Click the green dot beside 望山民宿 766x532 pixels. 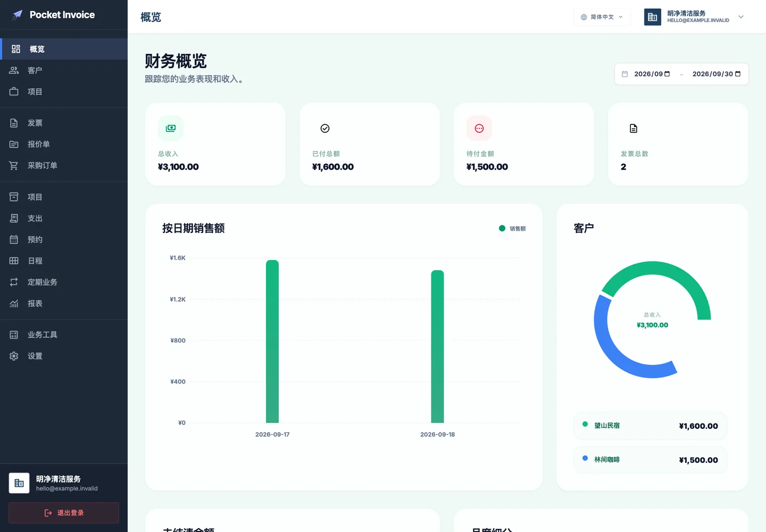coord(585,424)
